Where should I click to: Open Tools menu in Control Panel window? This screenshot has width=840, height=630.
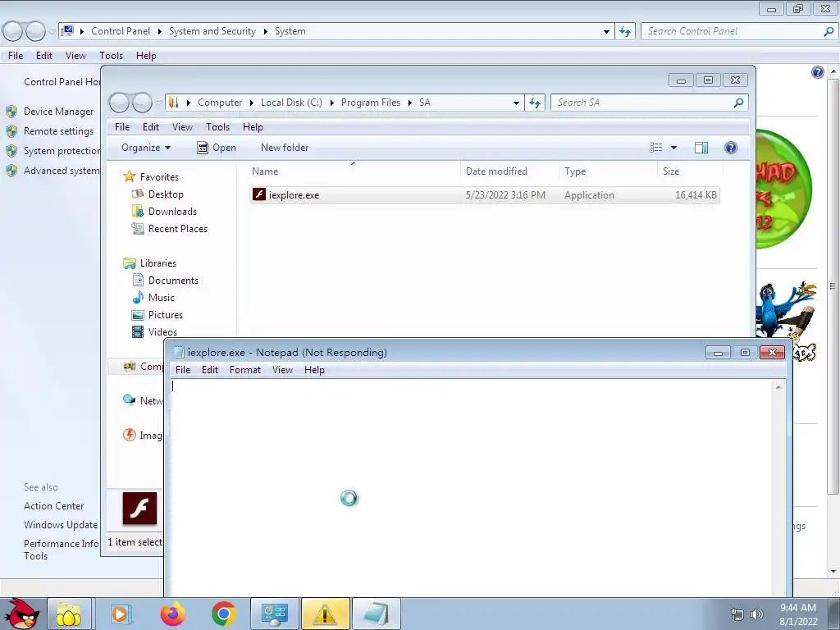111,56
